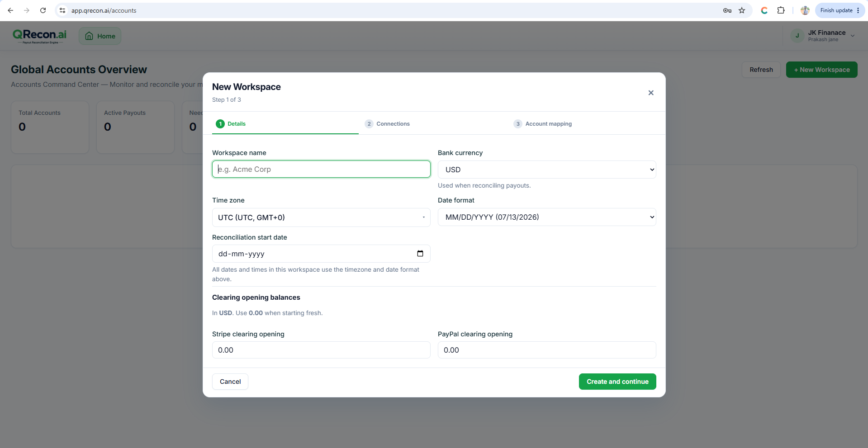
Task: Reload the page with the refresh icon
Action: point(43,10)
